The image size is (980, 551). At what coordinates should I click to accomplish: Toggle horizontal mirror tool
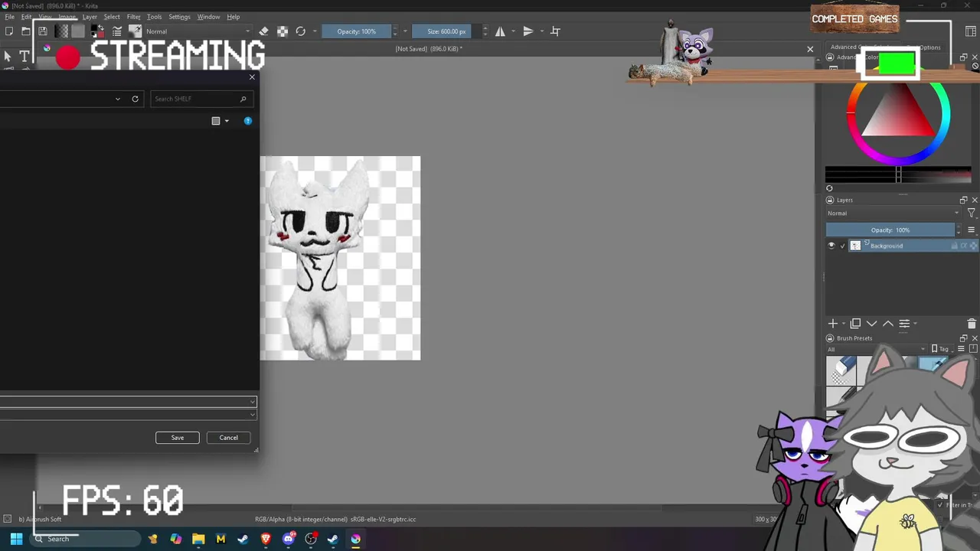click(500, 31)
